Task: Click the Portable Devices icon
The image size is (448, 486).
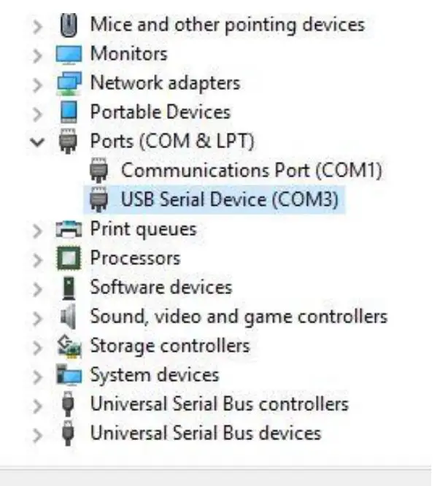Action: point(68,112)
